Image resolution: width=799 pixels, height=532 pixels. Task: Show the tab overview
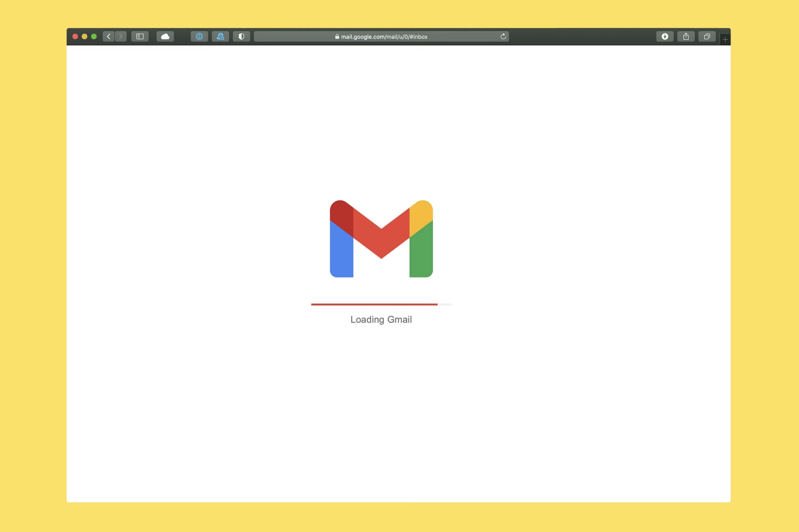coord(707,36)
